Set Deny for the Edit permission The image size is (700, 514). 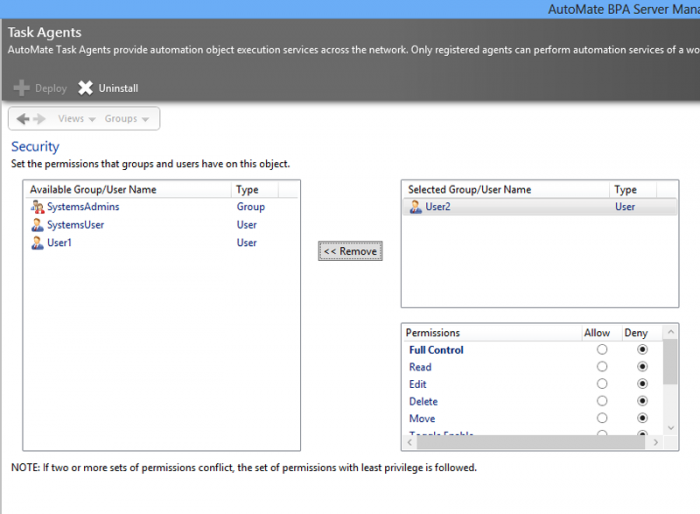[642, 384]
